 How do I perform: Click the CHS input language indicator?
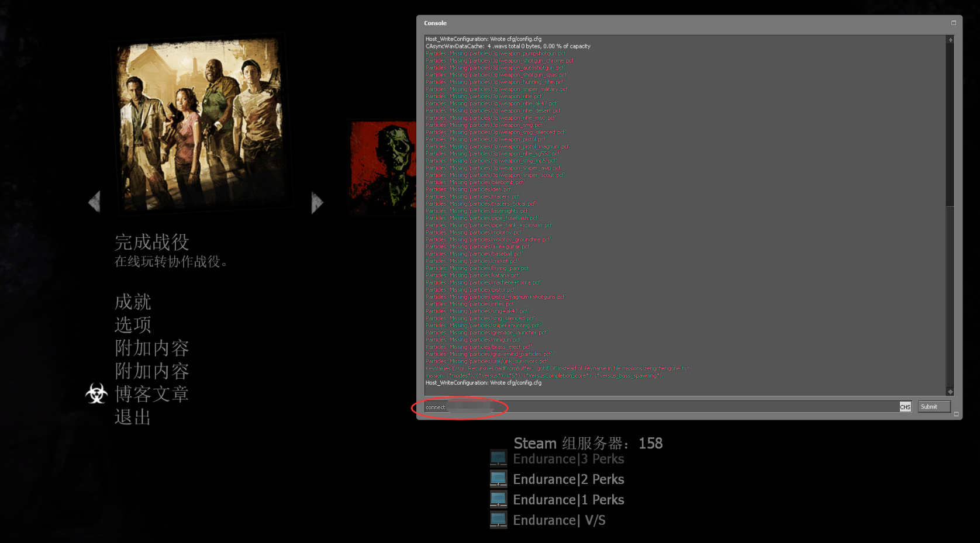[x=905, y=407]
